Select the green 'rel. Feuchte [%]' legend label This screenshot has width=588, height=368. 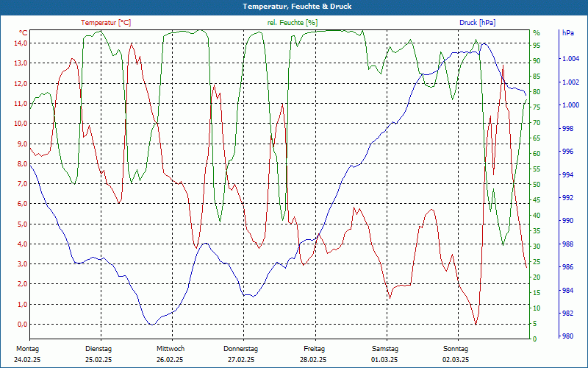pyautogui.click(x=292, y=23)
